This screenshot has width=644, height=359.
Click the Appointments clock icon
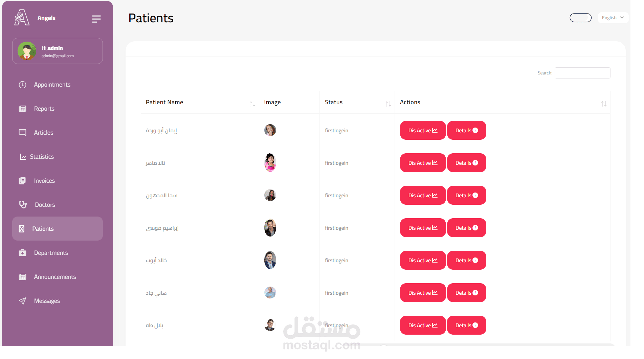tap(22, 85)
